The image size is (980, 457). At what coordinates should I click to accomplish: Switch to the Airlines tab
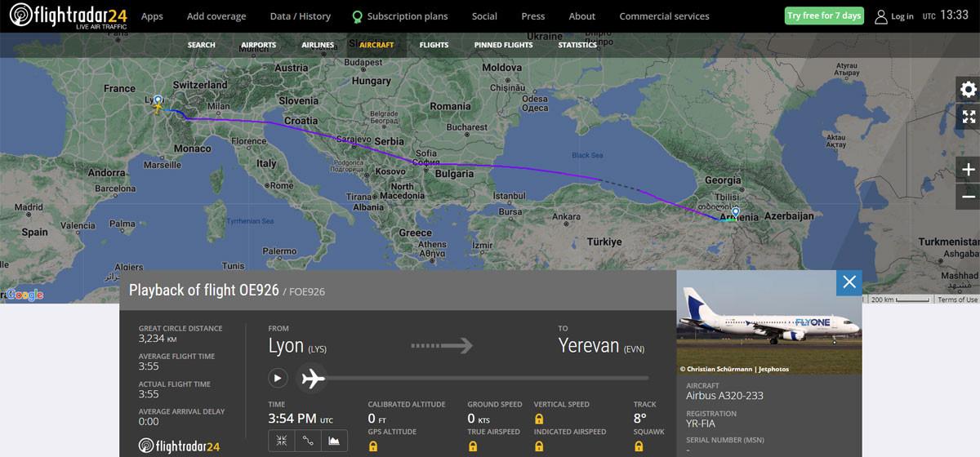(x=318, y=45)
